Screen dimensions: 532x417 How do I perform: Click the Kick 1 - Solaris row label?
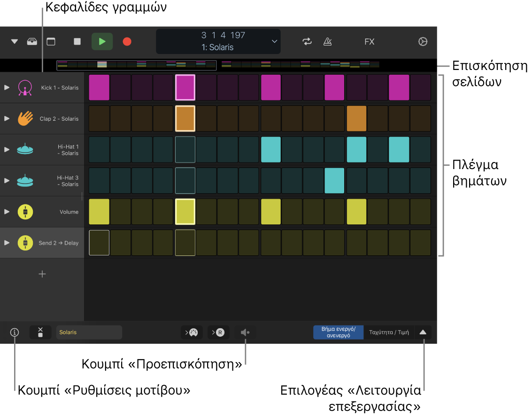click(60, 87)
